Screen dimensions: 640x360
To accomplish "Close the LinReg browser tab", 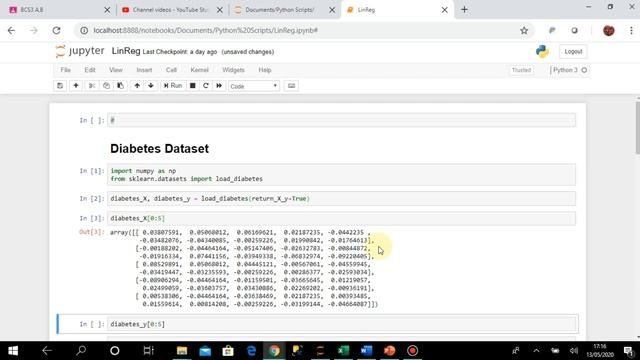I will 444,10.
